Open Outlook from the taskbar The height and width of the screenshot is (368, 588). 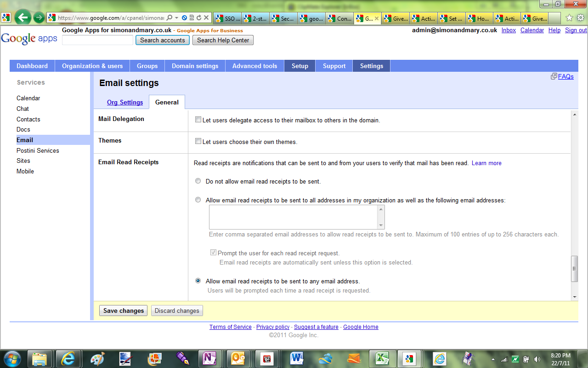[x=238, y=358]
